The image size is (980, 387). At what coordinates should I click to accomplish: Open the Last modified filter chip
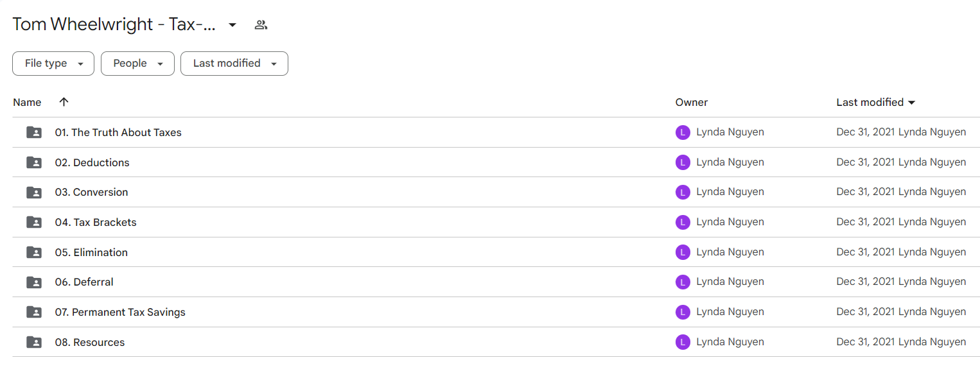pyautogui.click(x=234, y=64)
